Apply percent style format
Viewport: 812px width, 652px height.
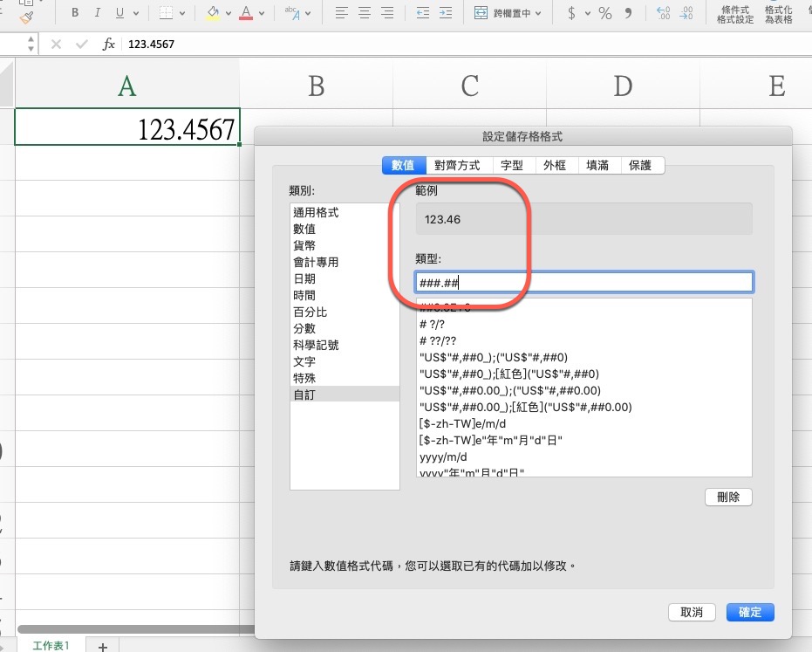coord(604,13)
